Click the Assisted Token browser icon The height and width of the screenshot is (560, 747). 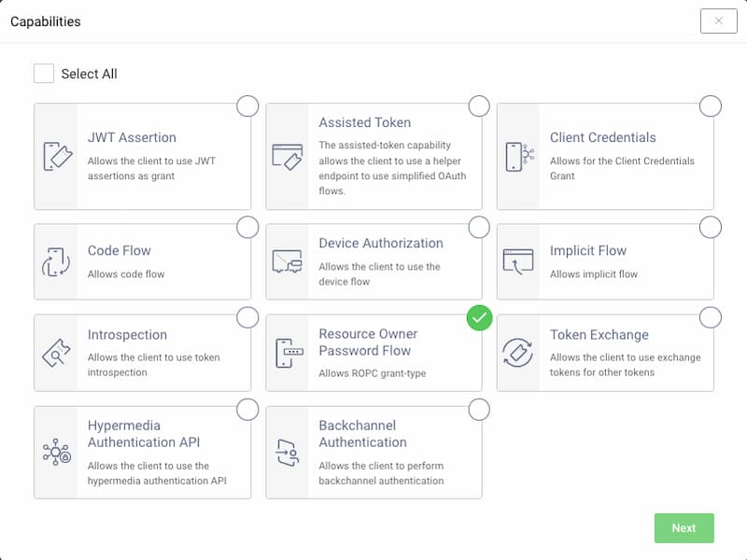coord(287,156)
